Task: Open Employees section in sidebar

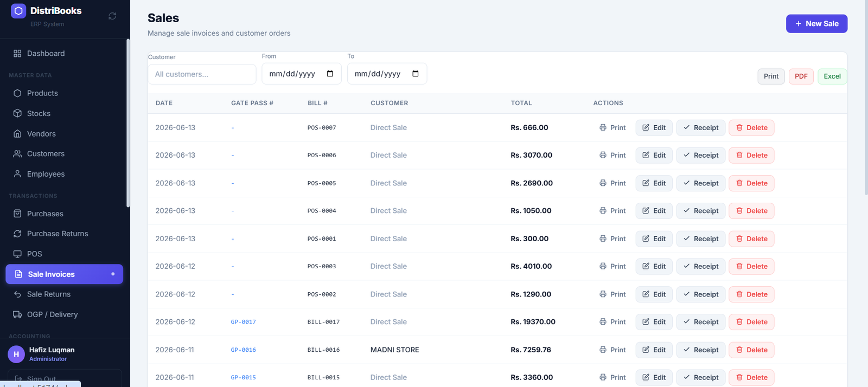Action: (x=64, y=174)
